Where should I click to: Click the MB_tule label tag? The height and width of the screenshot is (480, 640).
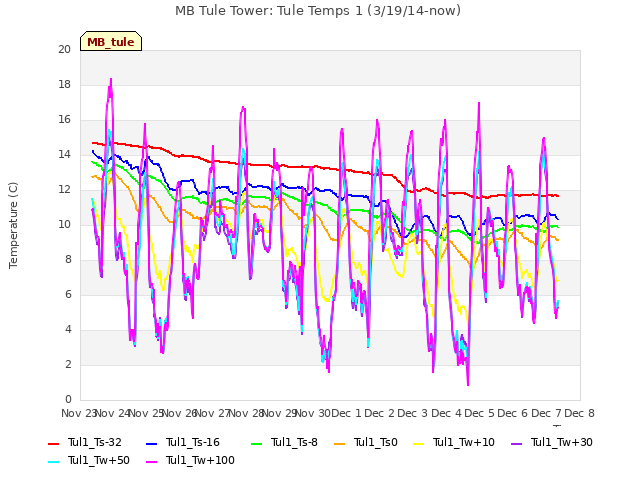point(111,41)
